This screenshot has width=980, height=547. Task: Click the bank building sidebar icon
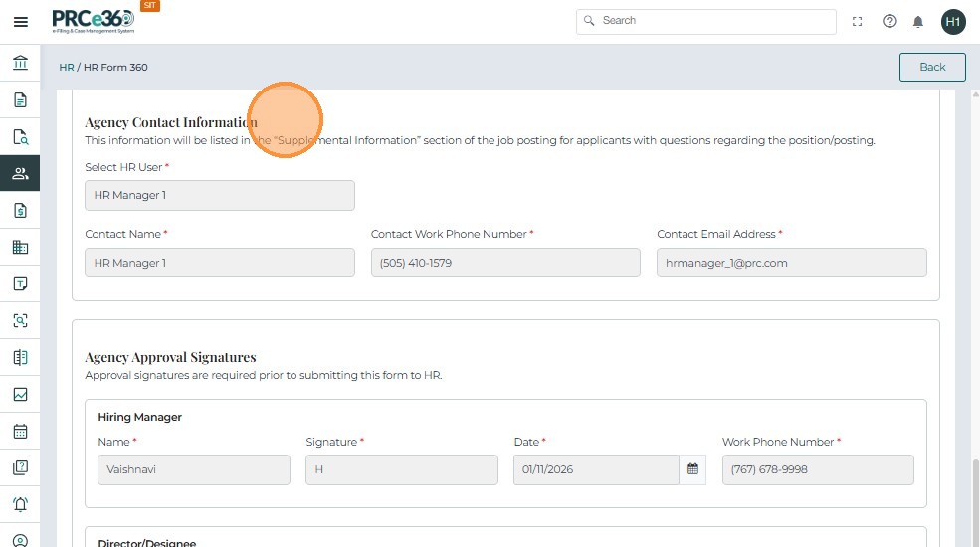tap(20, 64)
